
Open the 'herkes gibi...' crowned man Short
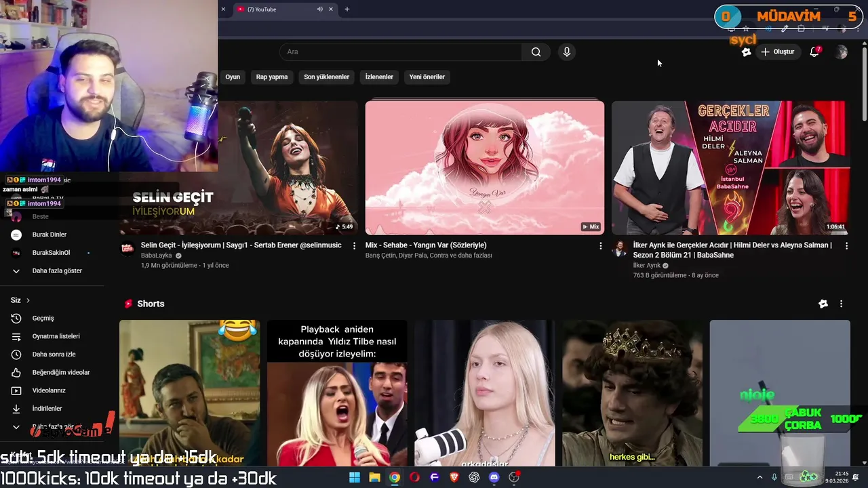tap(632, 393)
